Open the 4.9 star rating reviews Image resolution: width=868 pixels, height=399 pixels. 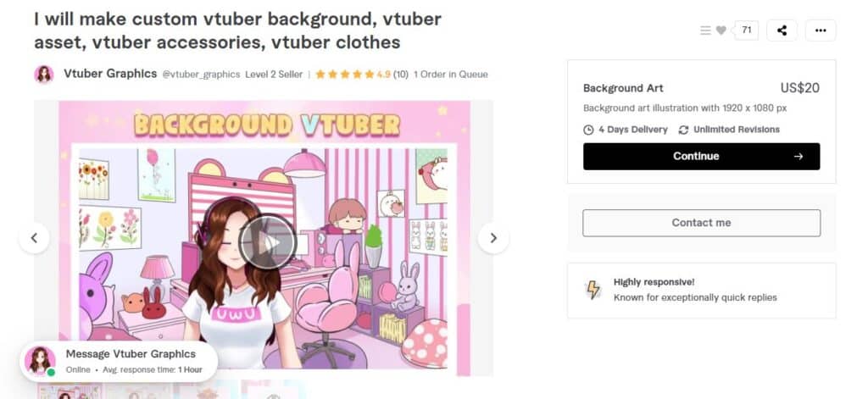(362, 75)
